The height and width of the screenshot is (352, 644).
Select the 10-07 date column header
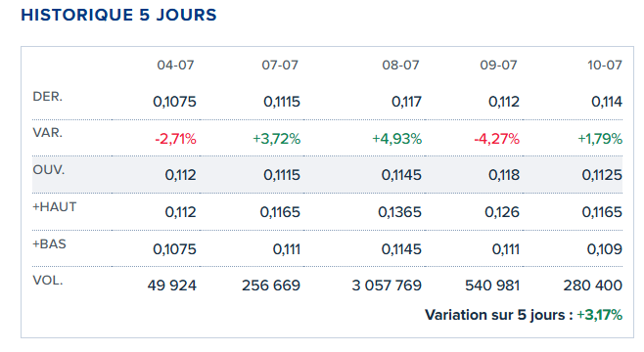click(x=605, y=66)
